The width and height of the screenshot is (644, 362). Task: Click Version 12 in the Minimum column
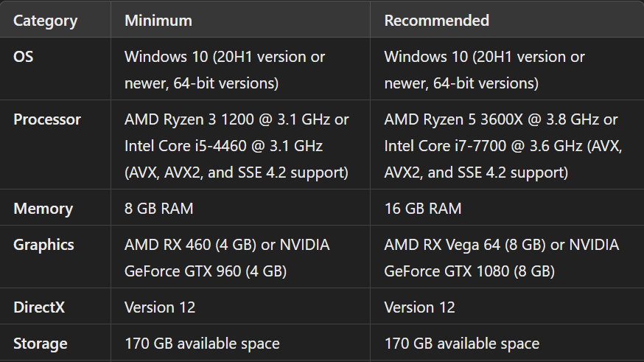click(160, 307)
